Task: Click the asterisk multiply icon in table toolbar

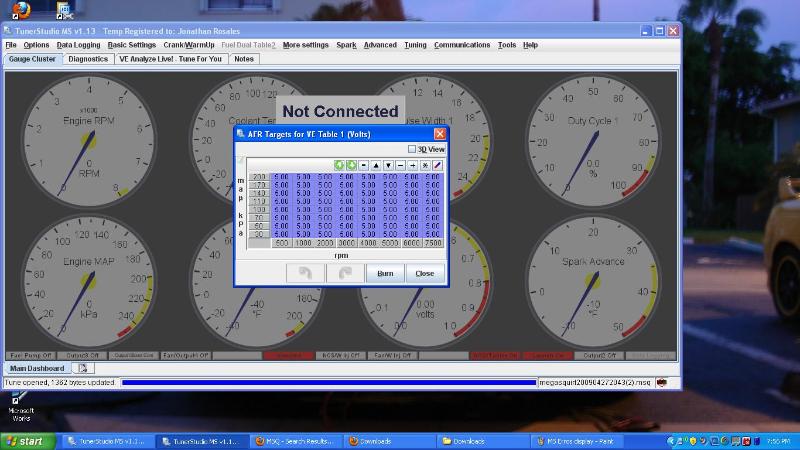Action: click(x=425, y=164)
